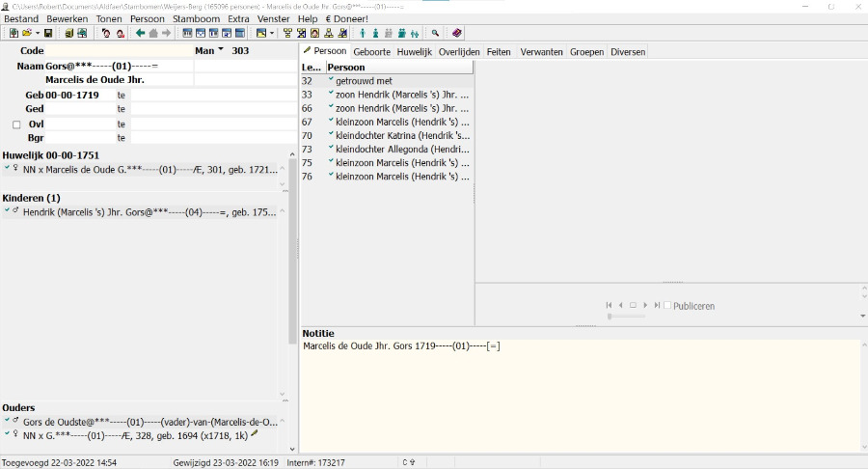The height and width of the screenshot is (469, 868).
Task: Click the new file toolbar icon
Action: [x=14, y=34]
